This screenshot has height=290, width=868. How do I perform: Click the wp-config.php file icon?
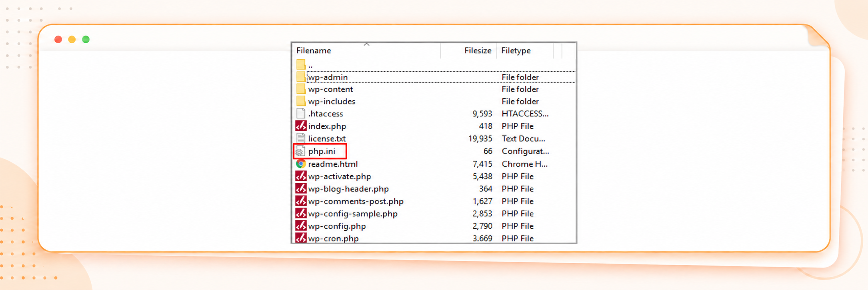click(x=301, y=226)
